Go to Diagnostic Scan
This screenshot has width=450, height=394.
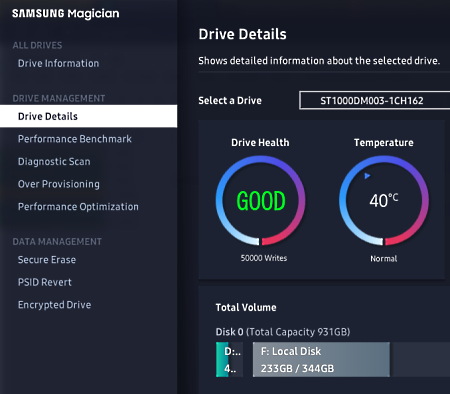pyautogui.click(x=54, y=161)
